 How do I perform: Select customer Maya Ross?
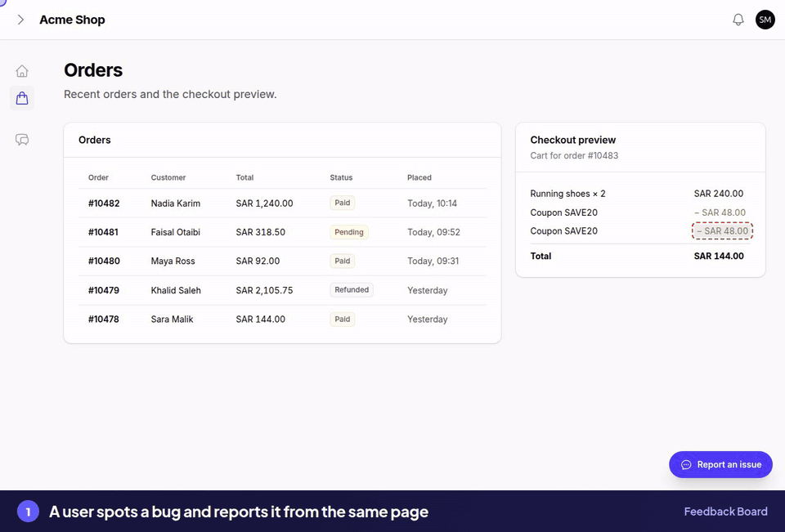coord(173,261)
